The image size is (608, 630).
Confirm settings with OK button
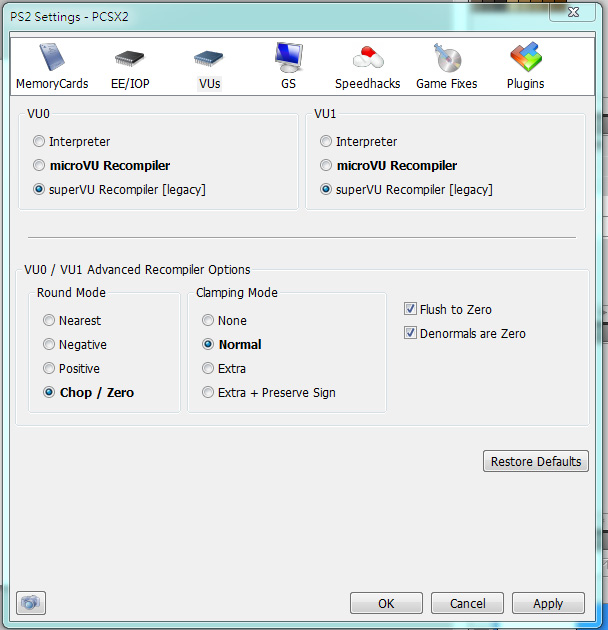tap(386, 603)
